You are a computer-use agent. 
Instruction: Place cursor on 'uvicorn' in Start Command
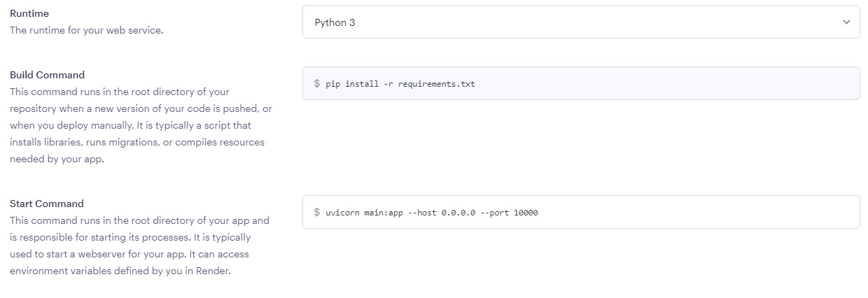pyautogui.click(x=342, y=212)
